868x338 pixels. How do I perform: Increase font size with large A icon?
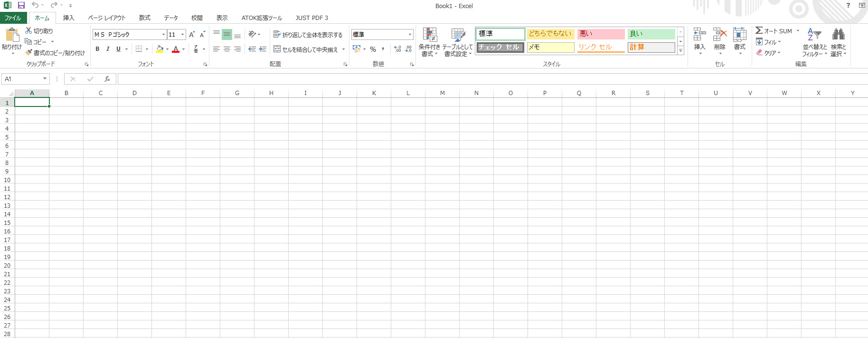[x=192, y=34]
